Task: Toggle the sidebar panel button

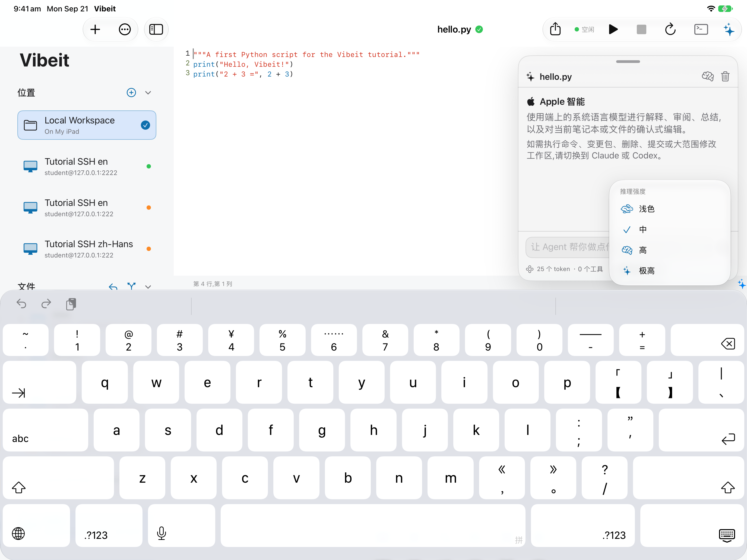Action: click(x=156, y=29)
